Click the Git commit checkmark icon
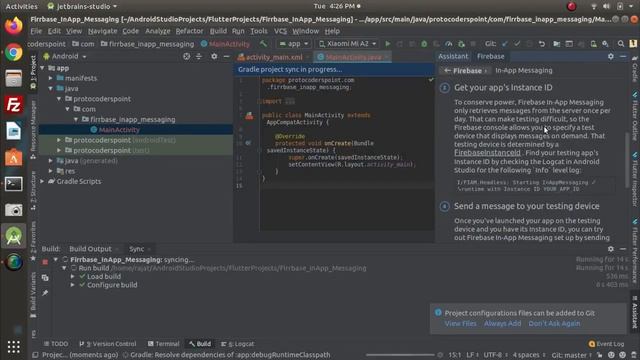 click(517, 44)
